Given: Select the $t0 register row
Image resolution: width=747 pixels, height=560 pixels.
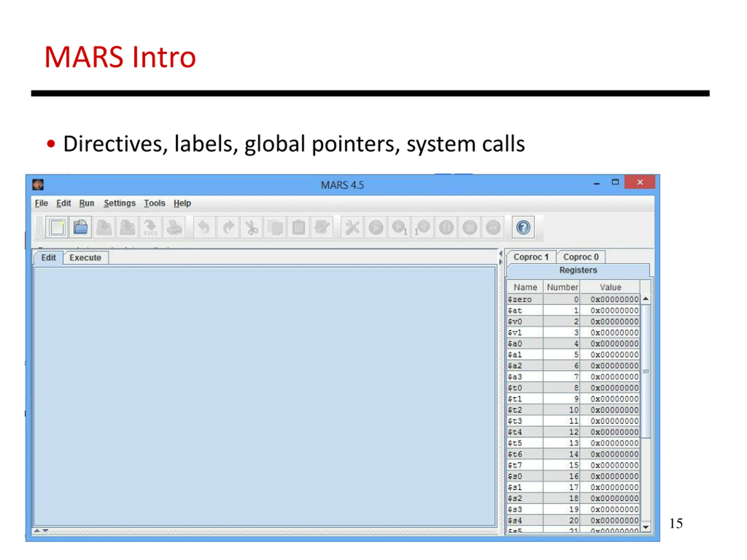Looking at the screenshot, I should pos(573,388).
